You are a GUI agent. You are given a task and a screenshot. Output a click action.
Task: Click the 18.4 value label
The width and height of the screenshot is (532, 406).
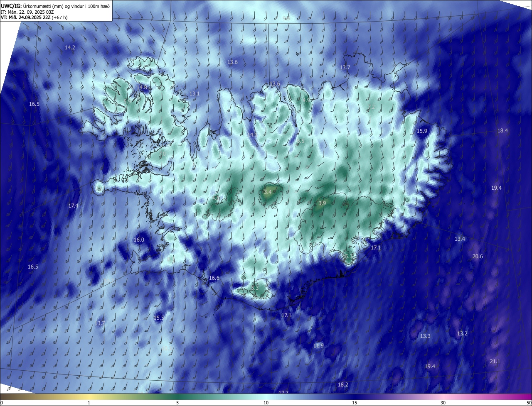(502, 131)
